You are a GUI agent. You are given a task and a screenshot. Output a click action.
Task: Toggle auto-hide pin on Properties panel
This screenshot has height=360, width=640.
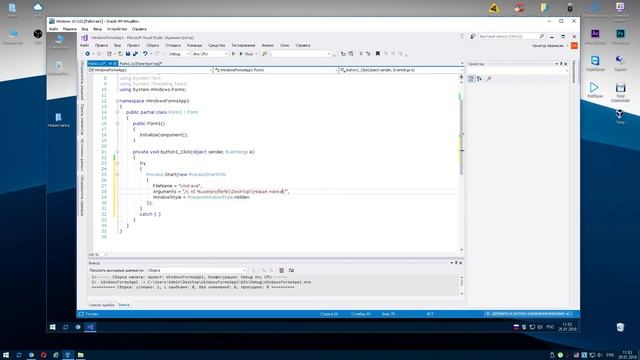point(561,64)
